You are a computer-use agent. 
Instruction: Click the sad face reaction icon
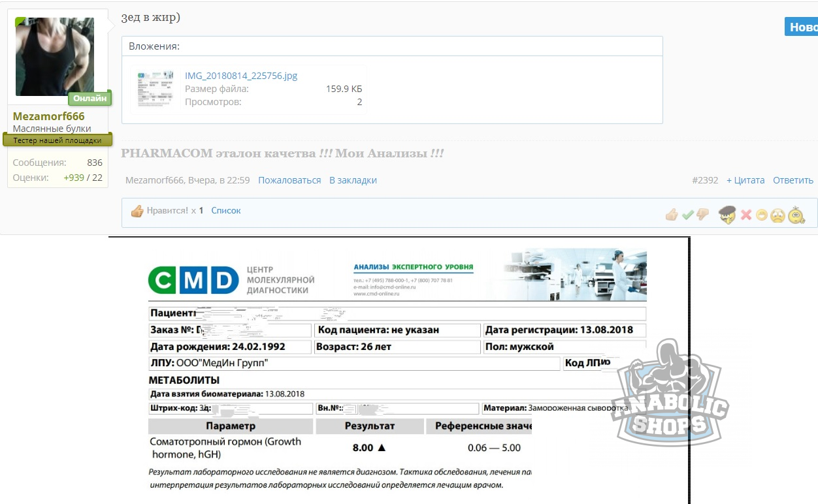(777, 215)
